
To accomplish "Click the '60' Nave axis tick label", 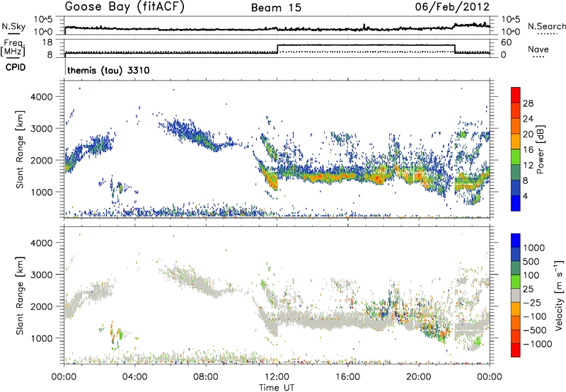I will 506,42.
